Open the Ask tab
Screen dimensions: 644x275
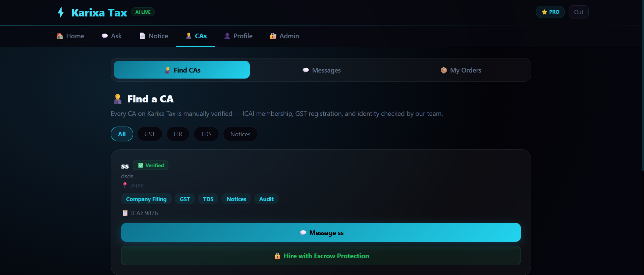(x=112, y=36)
